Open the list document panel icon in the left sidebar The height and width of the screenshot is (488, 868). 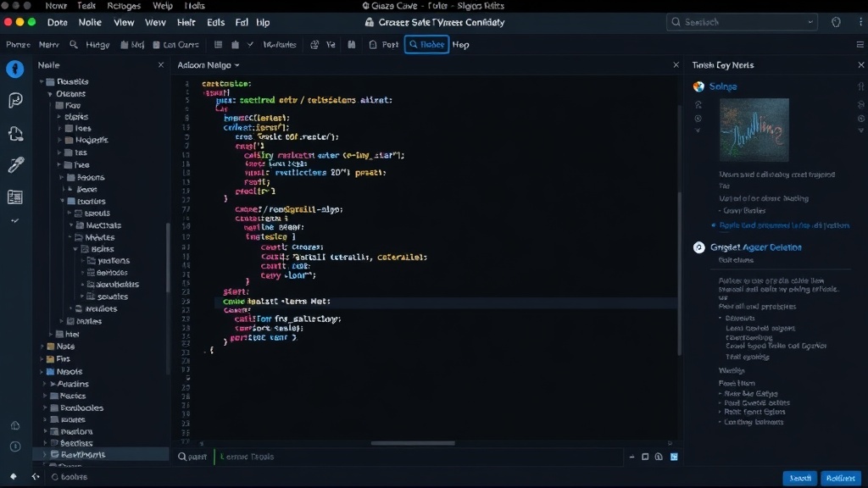[15, 197]
